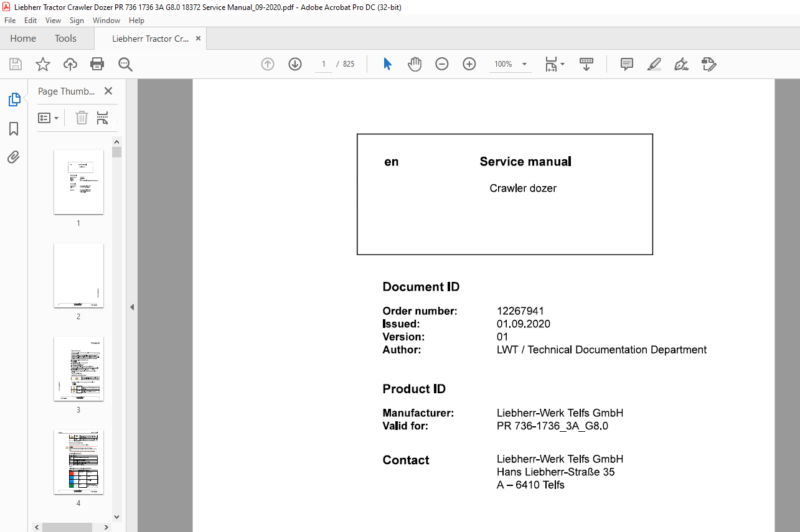This screenshot has height=532, width=800.
Task: Click the PR 736-1736_3A_G8.0 text
Action: (x=552, y=426)
